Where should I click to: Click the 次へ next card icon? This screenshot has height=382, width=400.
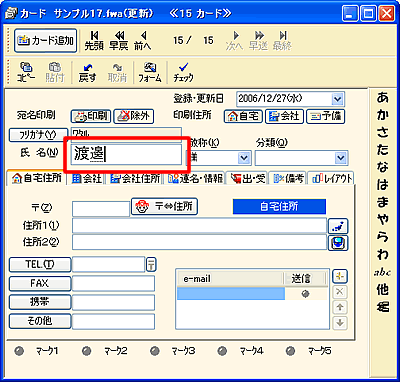(x=234, y=41)
